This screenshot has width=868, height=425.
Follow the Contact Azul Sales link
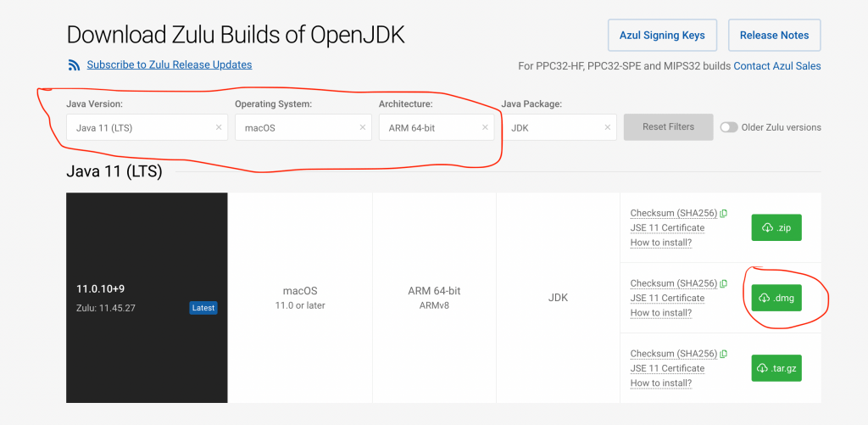point(777,66)
